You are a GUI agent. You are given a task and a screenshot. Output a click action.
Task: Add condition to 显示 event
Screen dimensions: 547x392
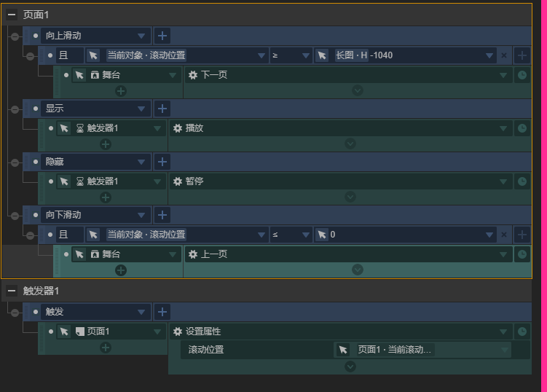point(162,109)
